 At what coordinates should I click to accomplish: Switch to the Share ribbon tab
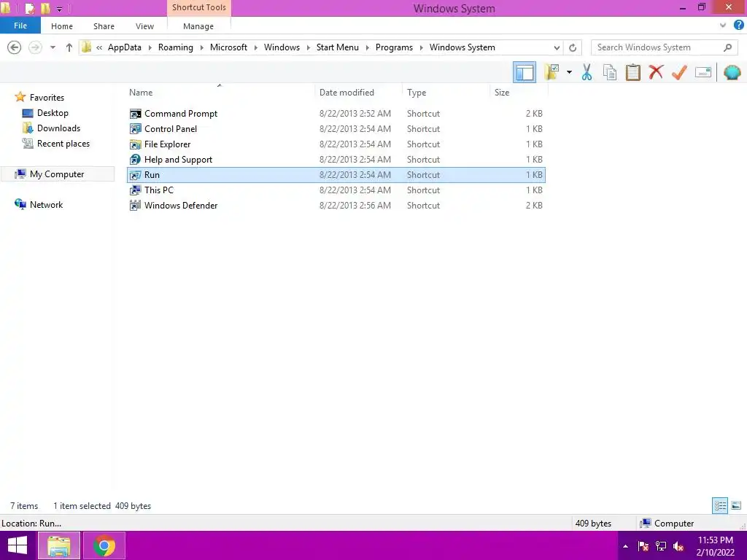point(104,26)
